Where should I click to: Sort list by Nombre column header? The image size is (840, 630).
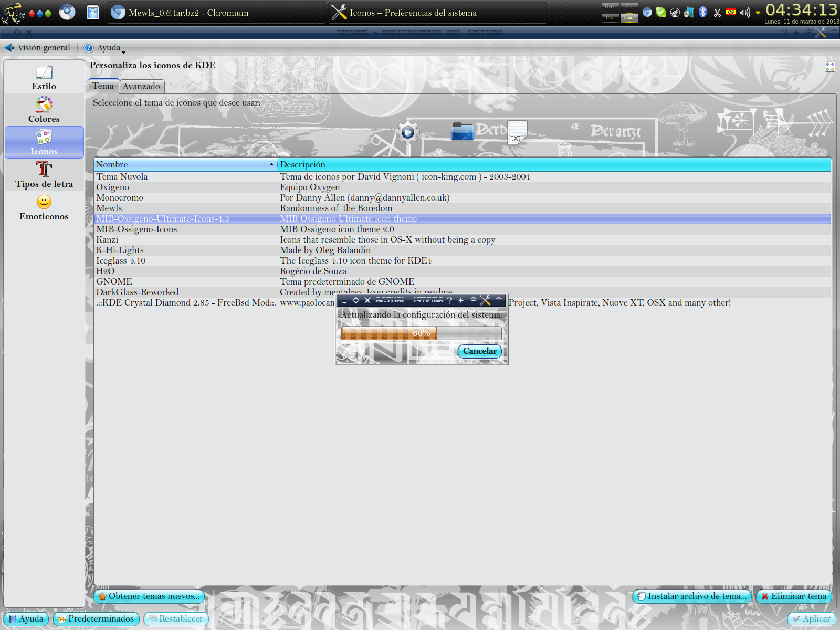pos(186,165)
